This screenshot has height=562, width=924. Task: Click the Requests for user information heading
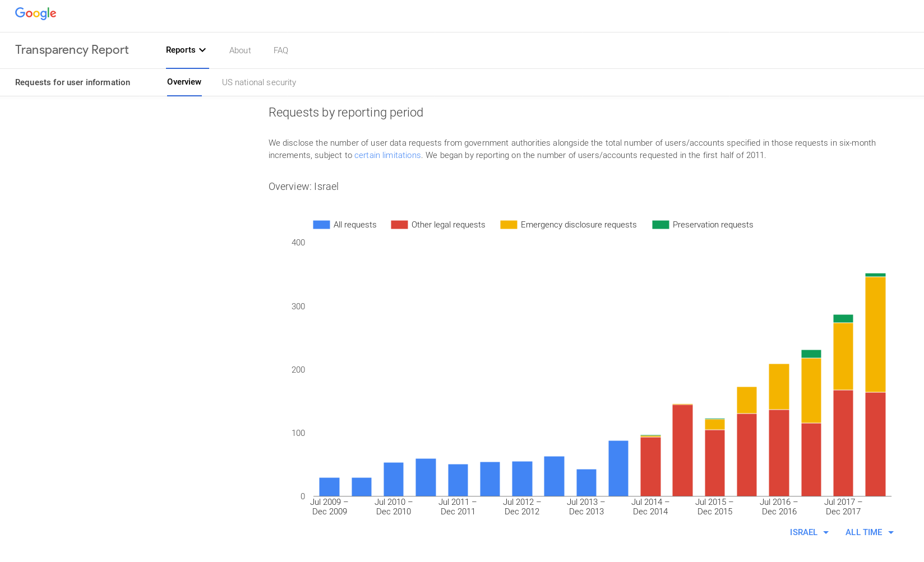72,82
